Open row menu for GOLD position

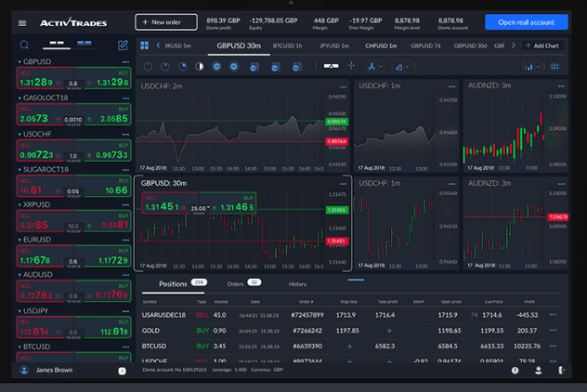pyautogui.click(x=553, y=330)
